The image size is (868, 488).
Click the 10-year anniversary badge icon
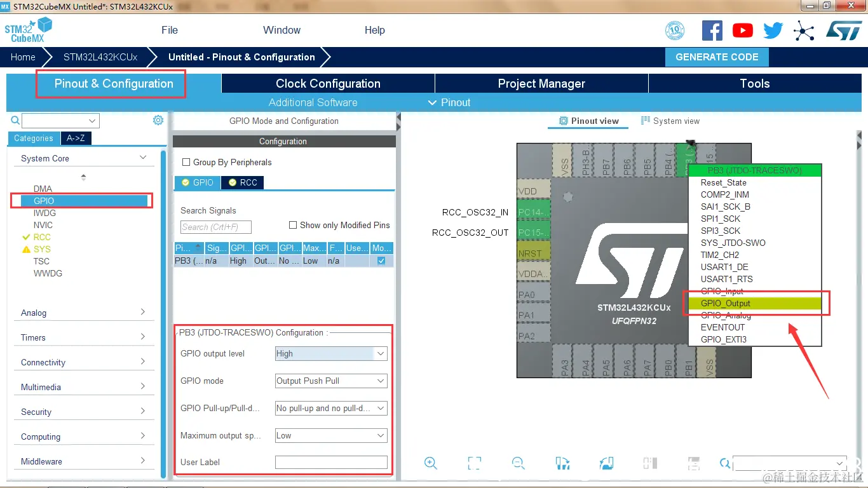coord(675,30)
